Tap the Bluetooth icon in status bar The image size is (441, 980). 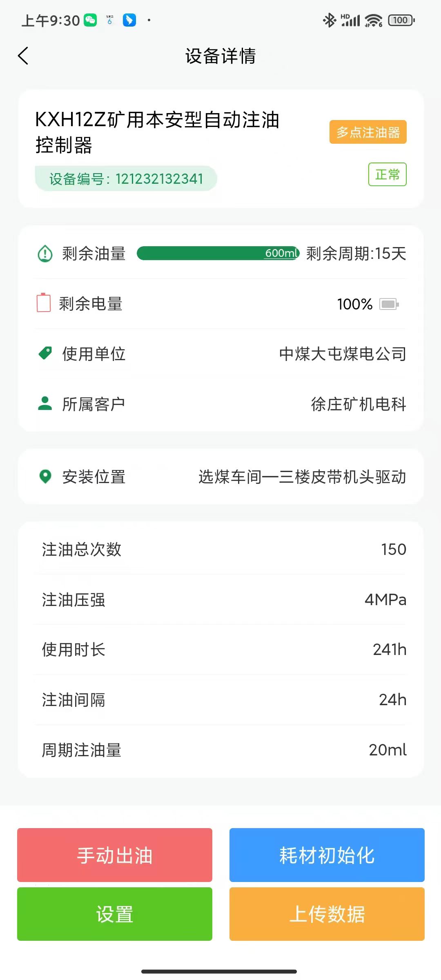[x=329, y=20]
